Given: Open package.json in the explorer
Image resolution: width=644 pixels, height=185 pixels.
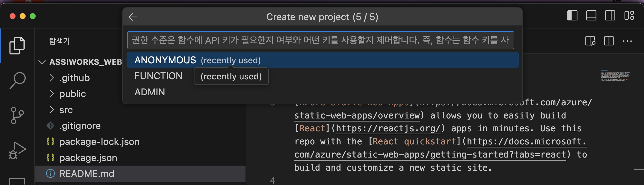Looking at the screenshot, I should click(x=88, y=158).
